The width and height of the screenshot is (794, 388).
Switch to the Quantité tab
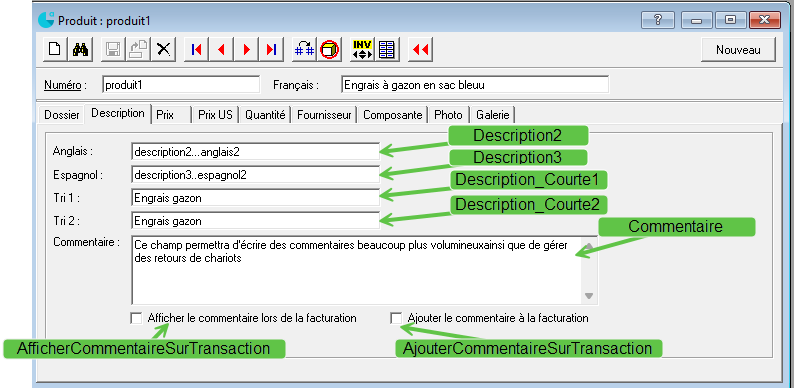(x=265, y=115)
